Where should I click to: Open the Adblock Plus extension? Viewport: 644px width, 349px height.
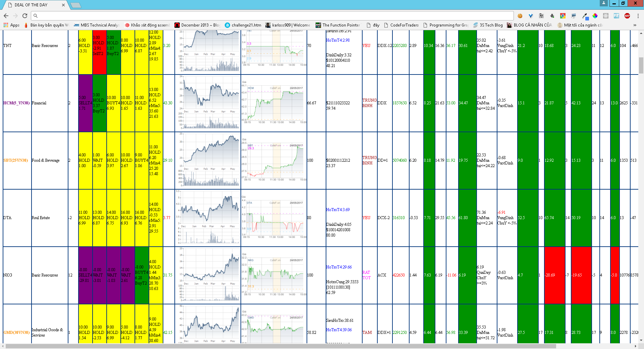(627, 16)
